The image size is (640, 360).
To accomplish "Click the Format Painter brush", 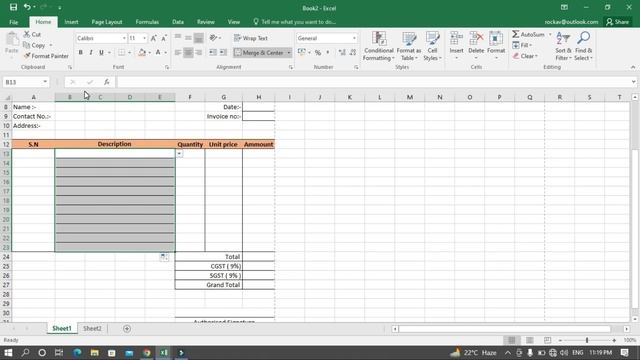I will click(27, 56).
